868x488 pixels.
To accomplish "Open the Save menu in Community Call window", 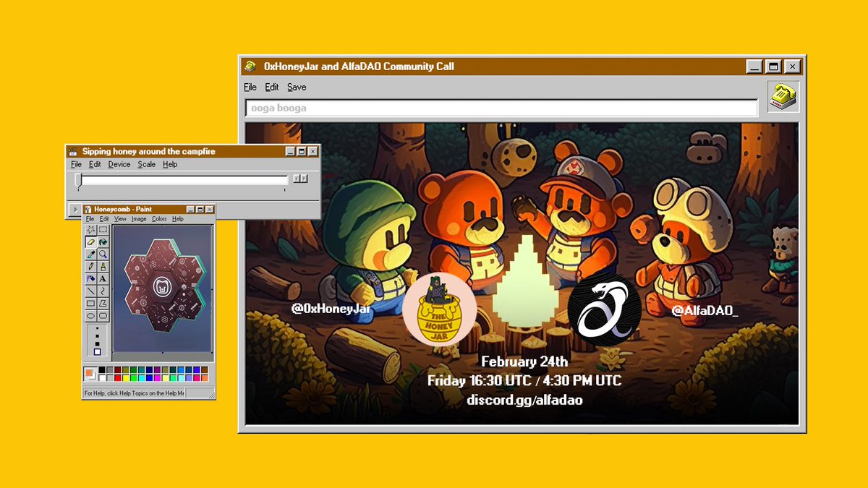I will pyautogui.click(x=297, y=87).
